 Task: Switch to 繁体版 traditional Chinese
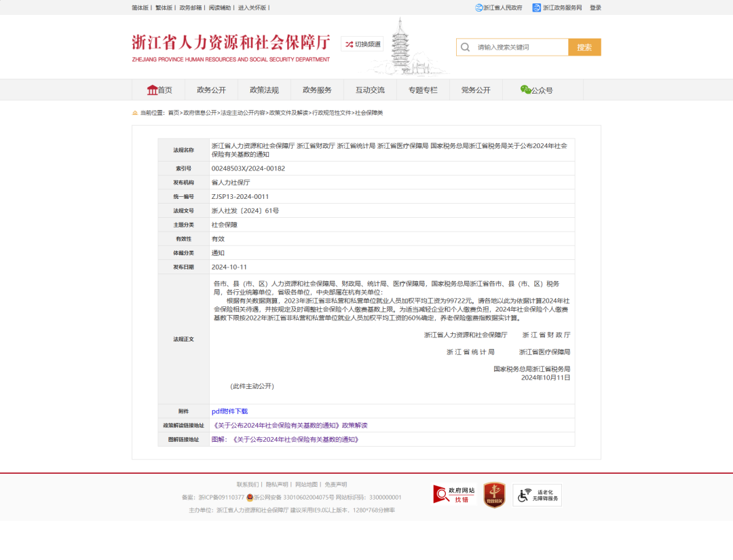click(x=164, y=7)
